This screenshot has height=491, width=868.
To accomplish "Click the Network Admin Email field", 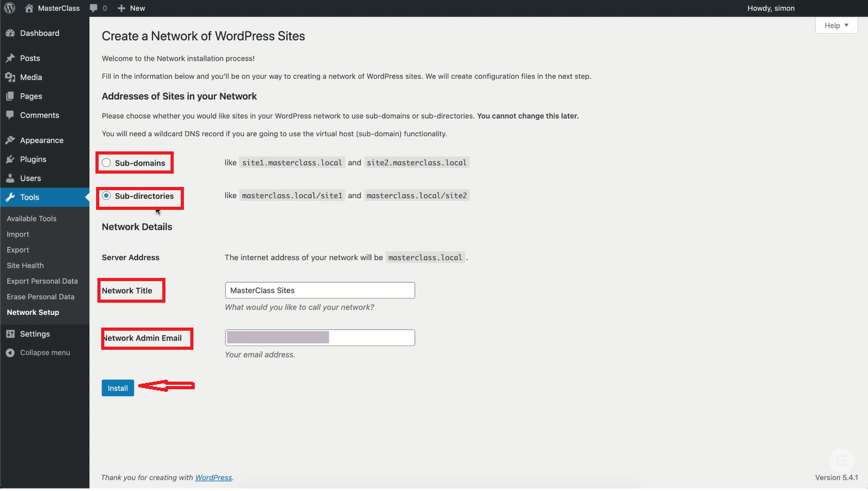I will pyautogui.click(x=320, y=338).
